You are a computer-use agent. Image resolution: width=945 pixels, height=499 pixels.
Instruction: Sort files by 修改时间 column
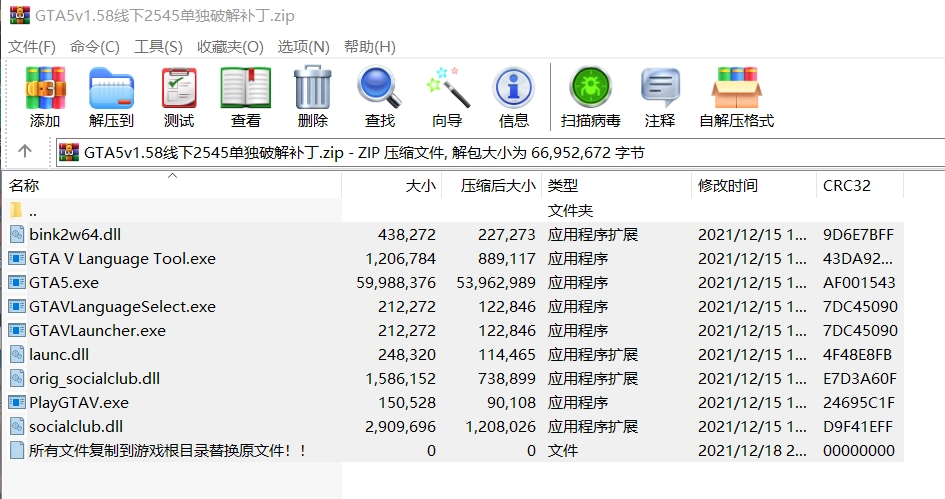(728, 185)
